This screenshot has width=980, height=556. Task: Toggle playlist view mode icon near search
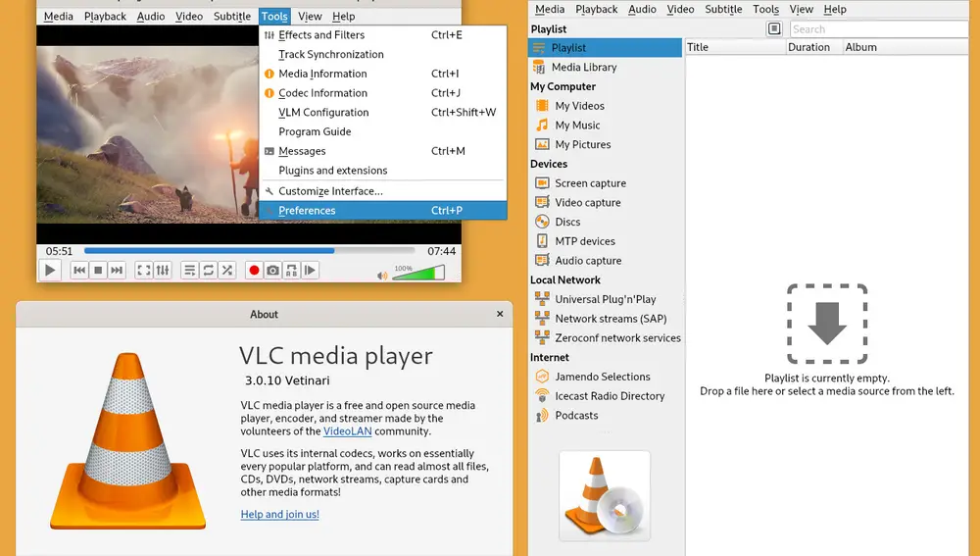click(x=774, y=28)
